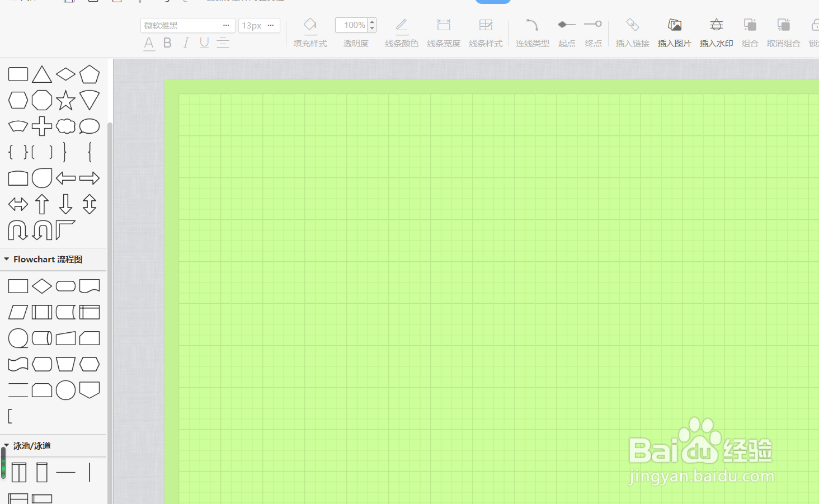The width and height of the screenshot is (819, 504).
Task: Open the line width (线条宽度) tool
Action: (443, 32)
